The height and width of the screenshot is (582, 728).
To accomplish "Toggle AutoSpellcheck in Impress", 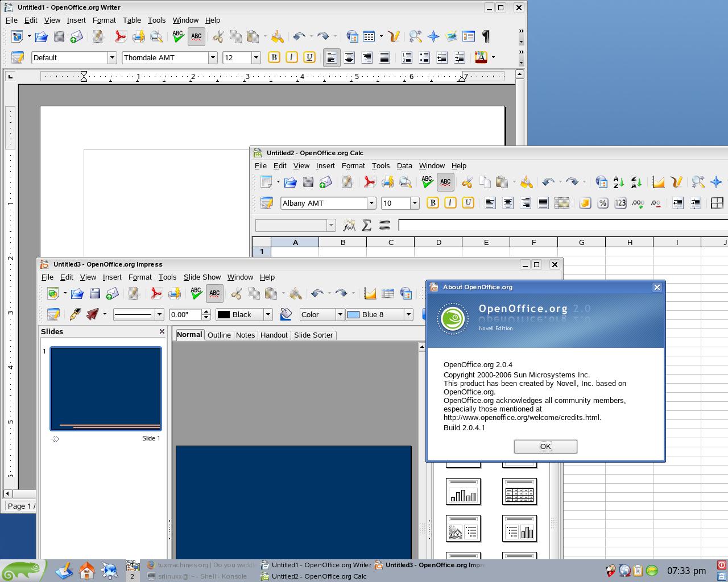I will pyautogui.click(x=214, y=294).
